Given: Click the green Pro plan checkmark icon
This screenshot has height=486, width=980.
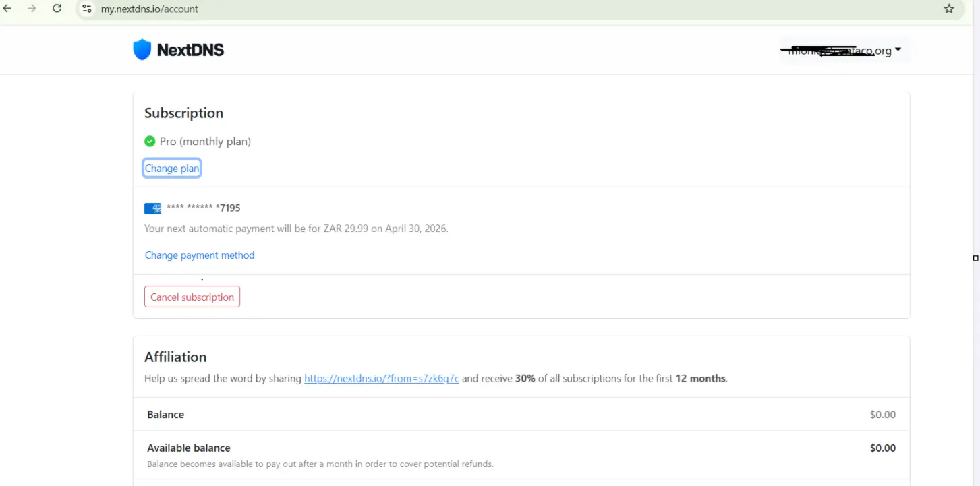Looking at the screenshot, I should pos(150,141).
